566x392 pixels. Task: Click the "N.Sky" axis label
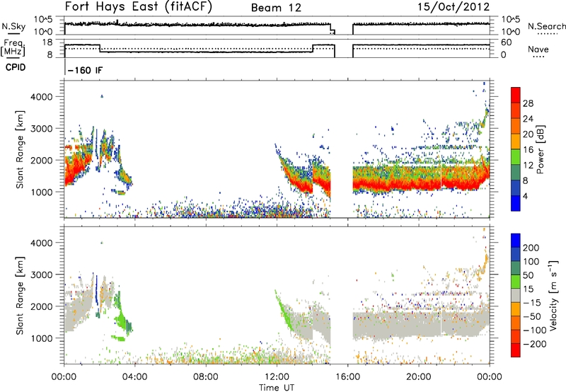(13, 26)
